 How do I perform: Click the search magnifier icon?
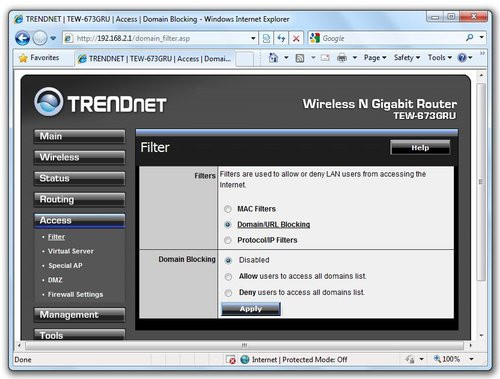[x=470, y=38]
